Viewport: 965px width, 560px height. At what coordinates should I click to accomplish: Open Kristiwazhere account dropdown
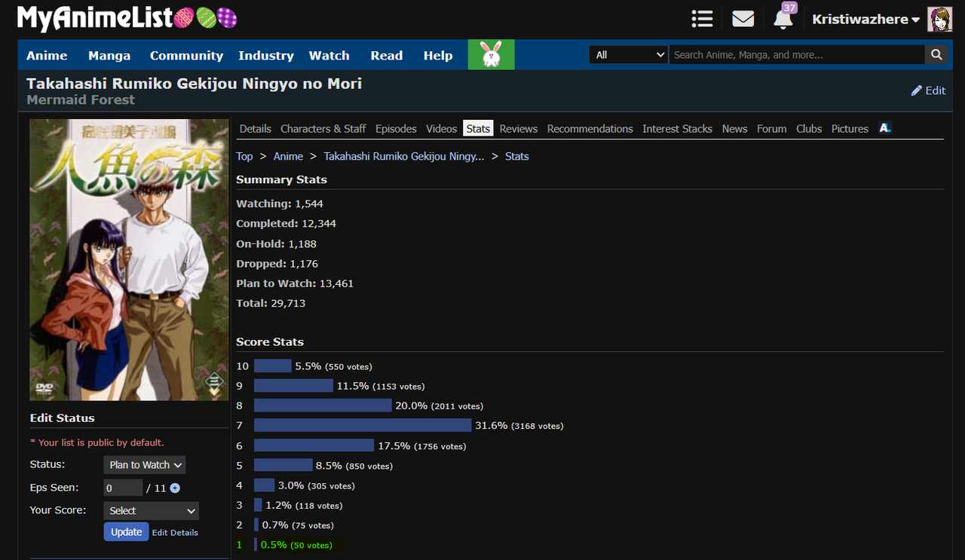pos(865,20)
